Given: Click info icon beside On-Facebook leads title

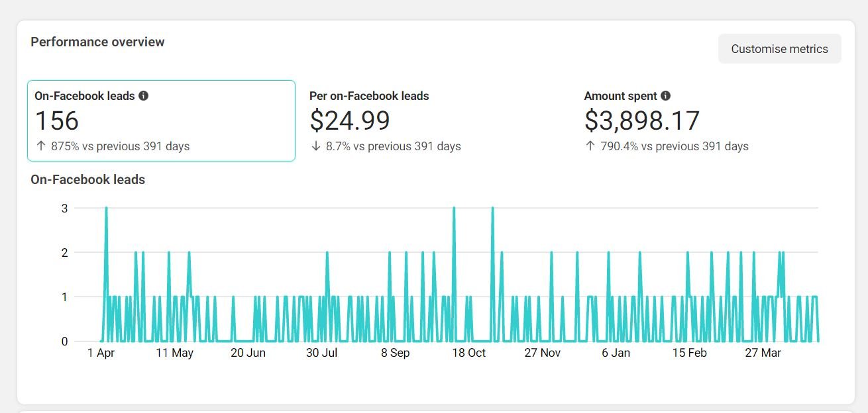Looking at the screenshot, I should (144, 96).
